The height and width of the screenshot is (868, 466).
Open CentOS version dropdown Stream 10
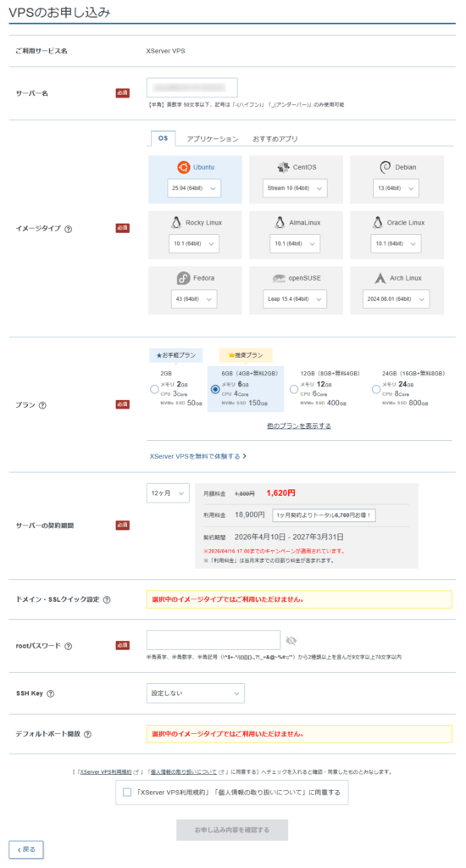click(295, 188)
